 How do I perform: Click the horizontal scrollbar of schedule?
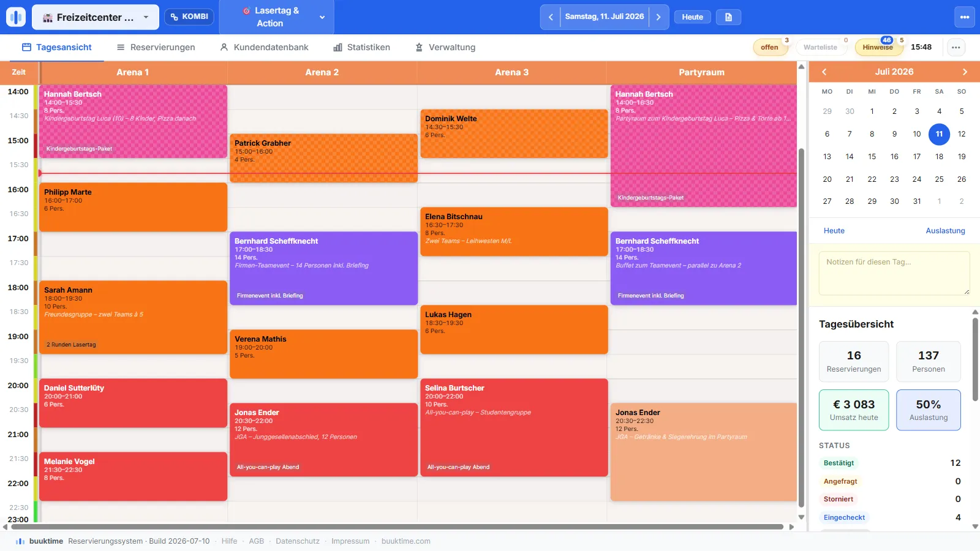[397, 527]
